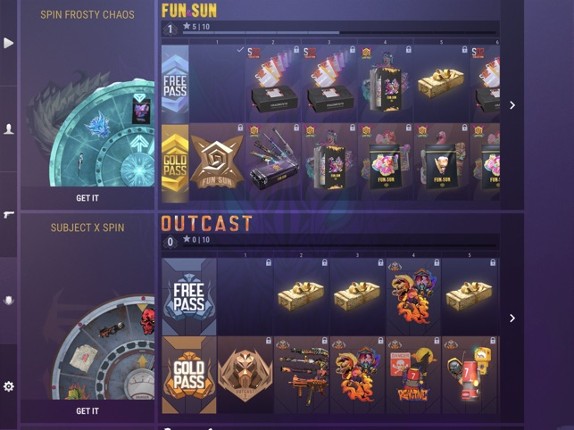The image size is (574, 430).
Task: Select the Outcast Free Pass badge
Action: [189, 297]
